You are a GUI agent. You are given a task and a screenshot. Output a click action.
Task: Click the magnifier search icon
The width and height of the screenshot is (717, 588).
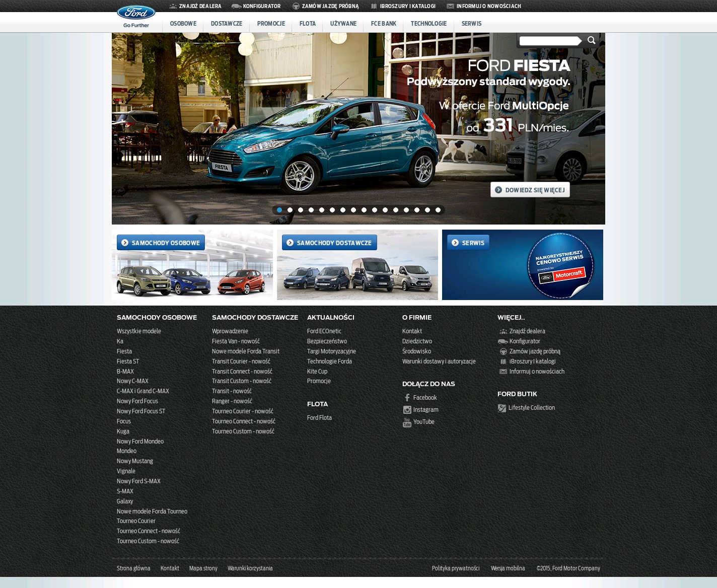592,40
